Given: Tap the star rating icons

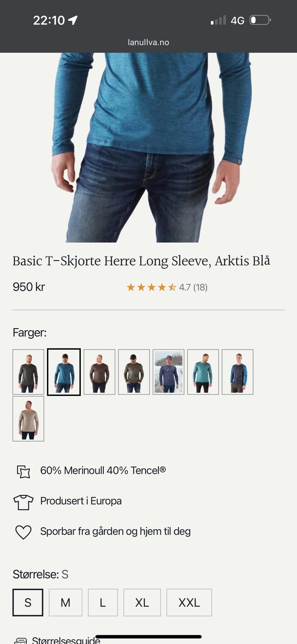Looking at the screenshot, I should (x=151, y=287).
